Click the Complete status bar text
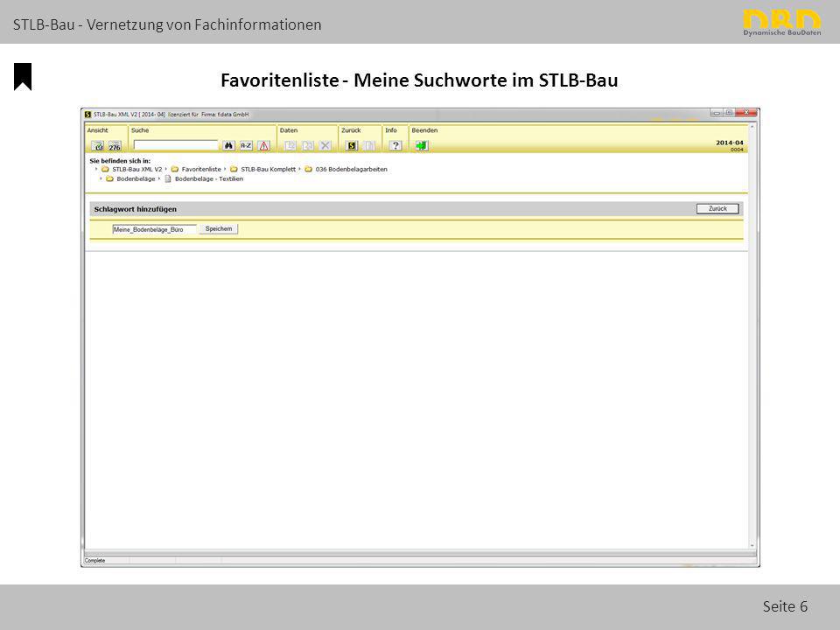This screenshot has height=630, width=840. (94, 560)
